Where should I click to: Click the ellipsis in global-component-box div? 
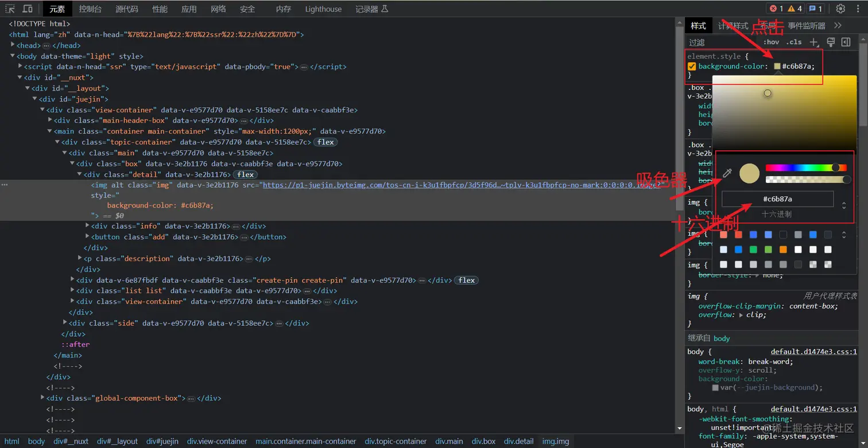[191, 398]
